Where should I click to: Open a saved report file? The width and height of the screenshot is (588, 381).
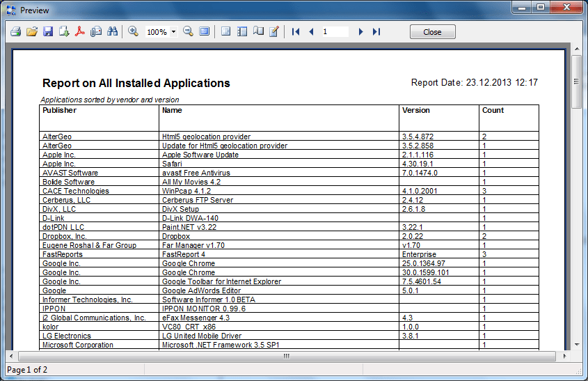(32, 32)
